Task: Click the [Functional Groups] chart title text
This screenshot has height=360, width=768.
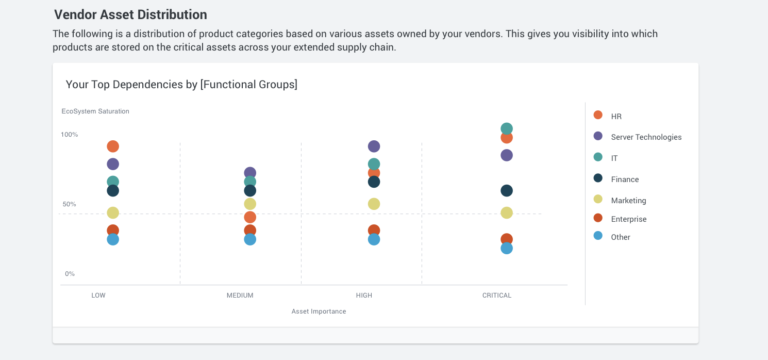Action: [249, 84]
